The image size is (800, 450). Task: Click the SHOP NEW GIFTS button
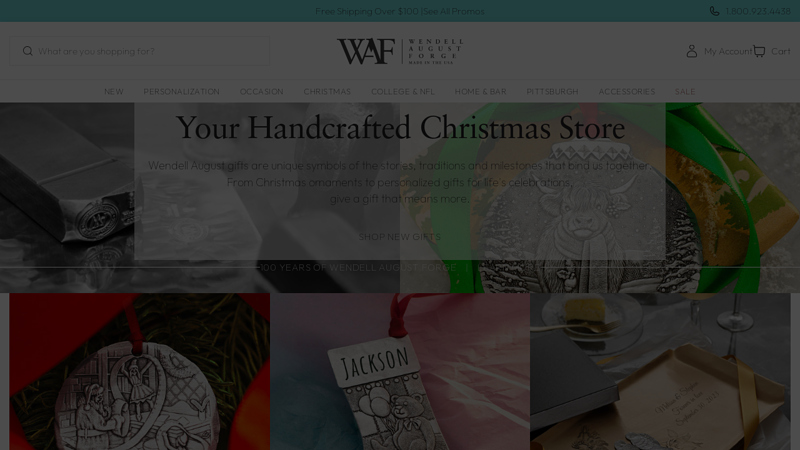[399, 237]
